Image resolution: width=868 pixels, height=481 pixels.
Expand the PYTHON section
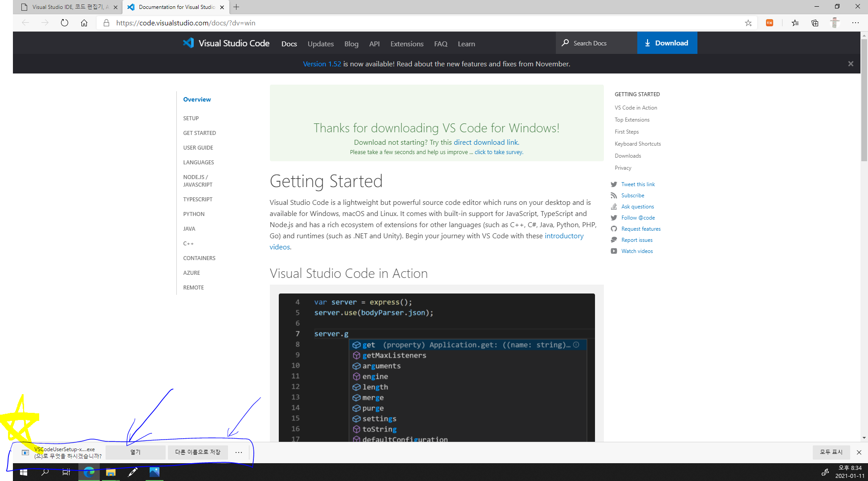tap(194, 214)
